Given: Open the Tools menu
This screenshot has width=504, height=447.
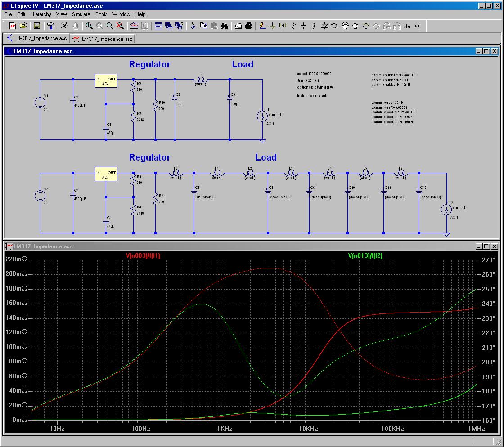Looking at the screenshot, I should click(101, 14).
